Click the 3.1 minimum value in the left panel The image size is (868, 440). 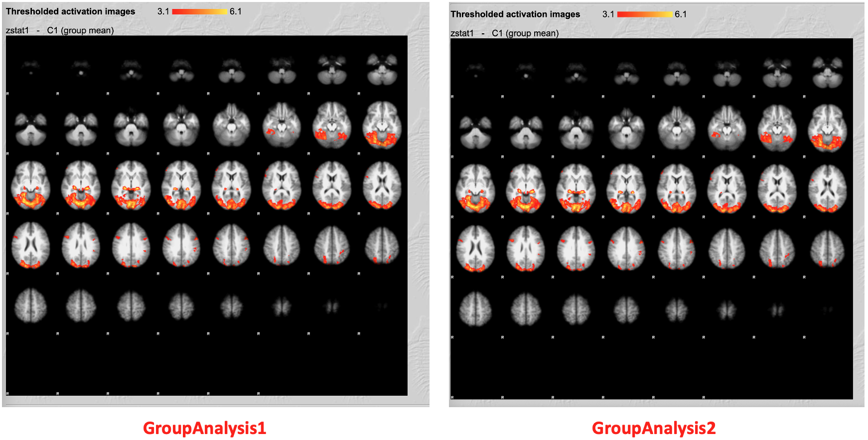click(x=163, y=11)
